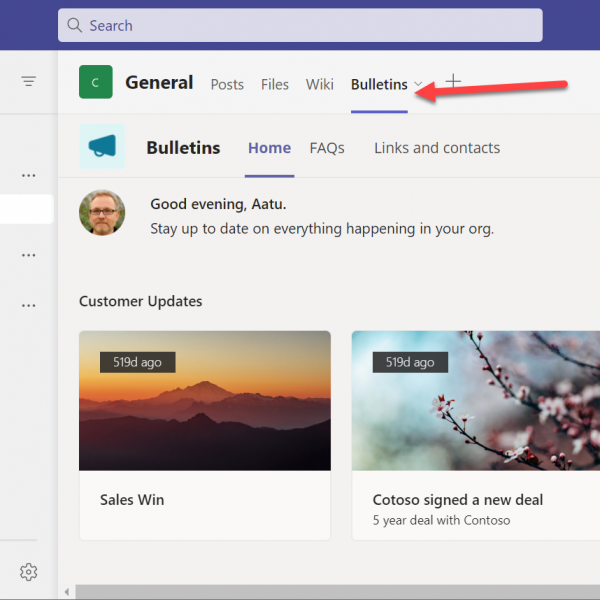Screen dimensions: 600x600
Task: Click the green General team avatar
Action: click(x=96, y=83)
